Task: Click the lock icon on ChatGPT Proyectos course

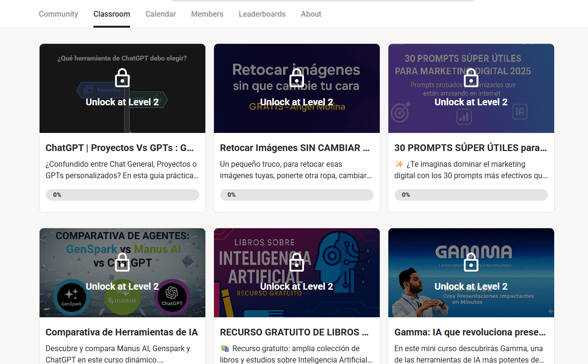Action: click(x=122, y=78)
